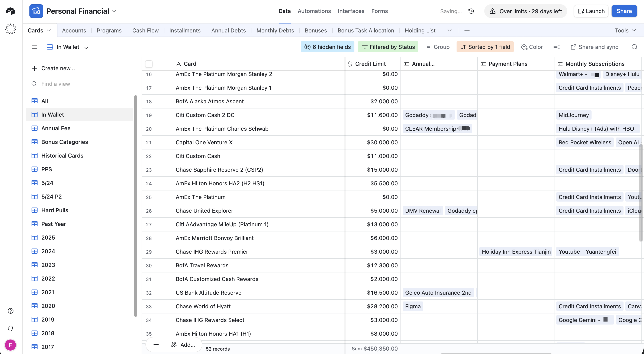This screenshot has width=644, height=354.
Task: Click the blue Share button
Action: pos(624,11)
